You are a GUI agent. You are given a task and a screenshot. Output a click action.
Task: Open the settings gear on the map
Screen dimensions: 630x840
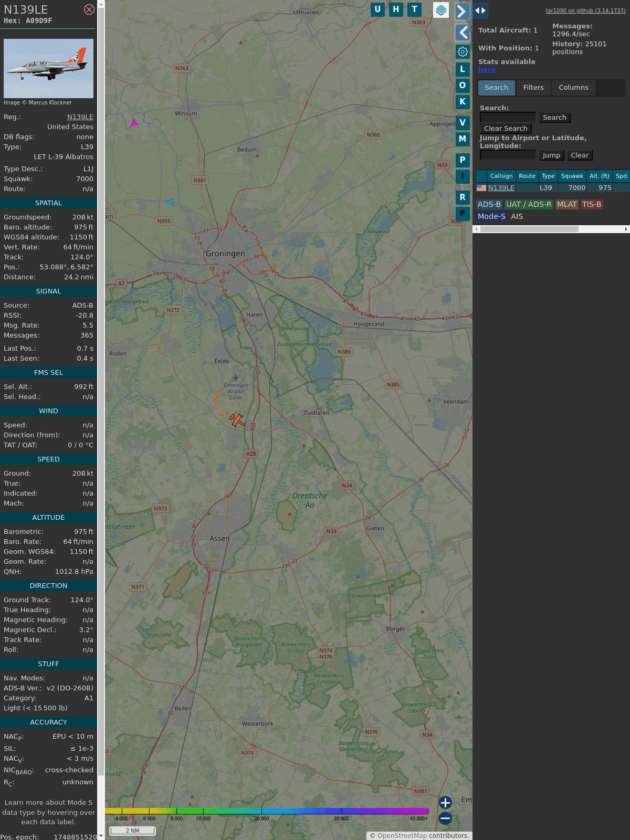[463, 51]
